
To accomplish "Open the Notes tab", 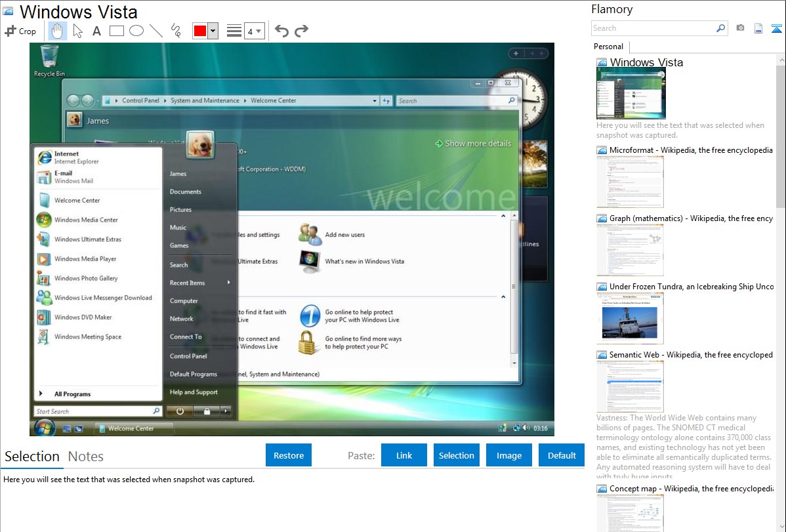I will [86, 457].
